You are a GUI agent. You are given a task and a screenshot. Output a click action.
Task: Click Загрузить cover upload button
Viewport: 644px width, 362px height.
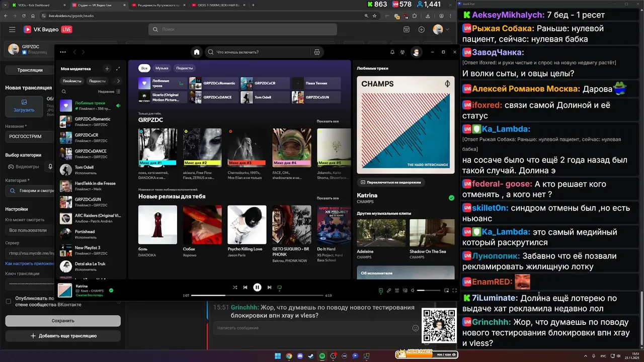24,107
